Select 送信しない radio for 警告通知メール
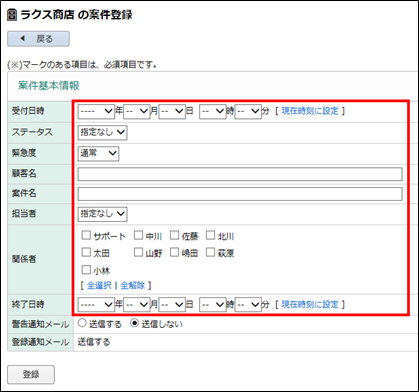 pyautogui.click(x=134, y=323)
